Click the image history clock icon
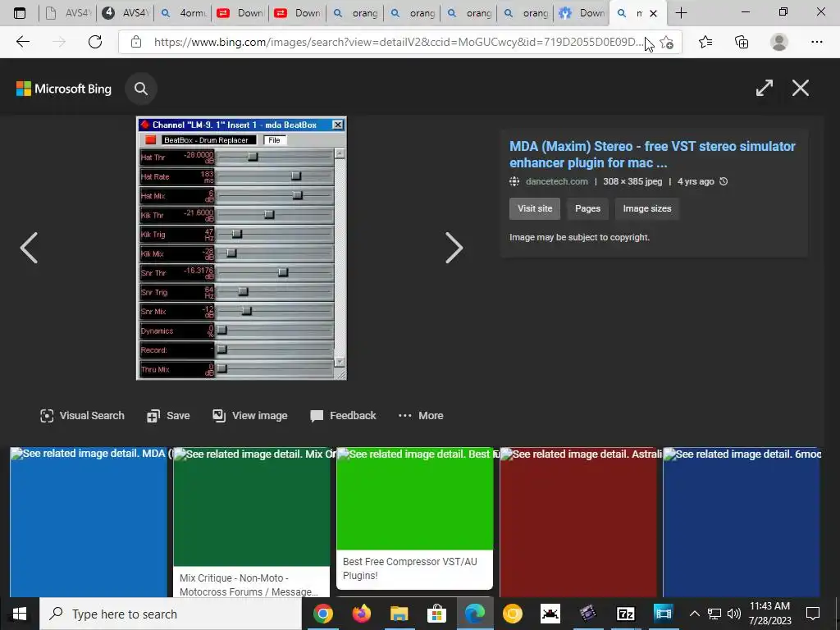This screenshot has height=630, width=840. (x=724, y=181)
